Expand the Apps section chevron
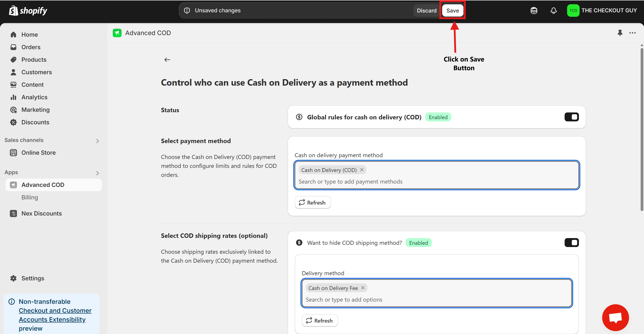 pyautogui.click(x=97, y=173)
